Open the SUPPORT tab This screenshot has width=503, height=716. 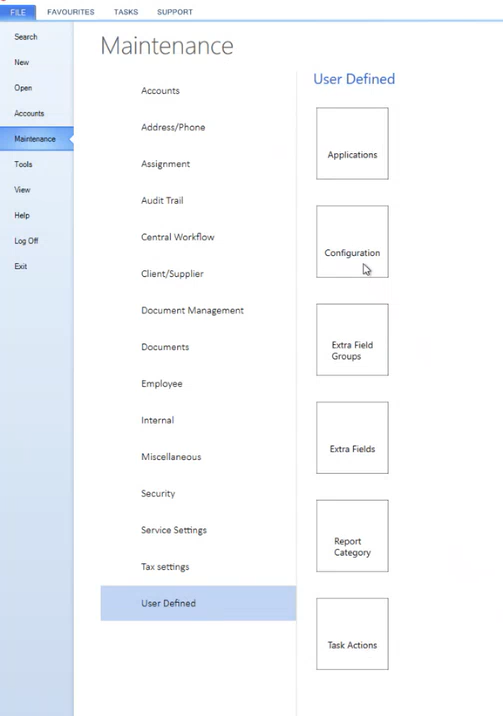pos(175,12)
